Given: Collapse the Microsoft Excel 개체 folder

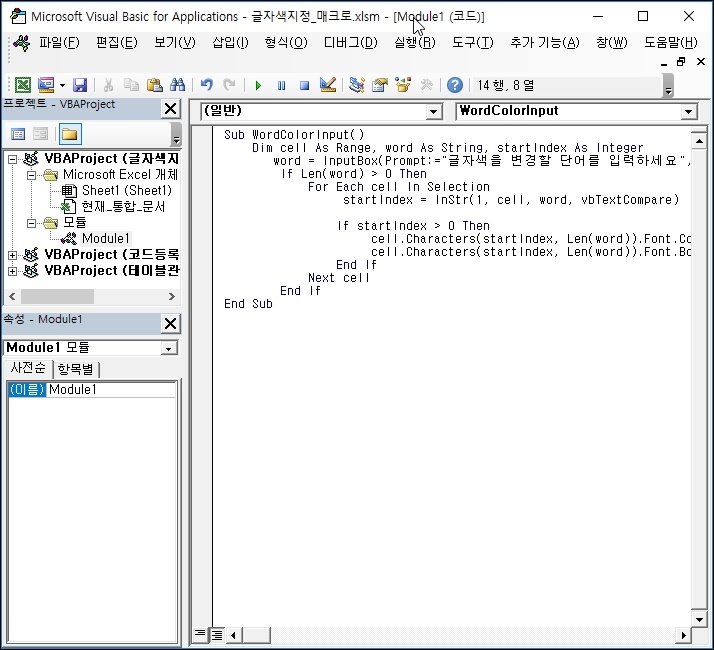Looking at the screenshot, I should [x=31, y=175].
